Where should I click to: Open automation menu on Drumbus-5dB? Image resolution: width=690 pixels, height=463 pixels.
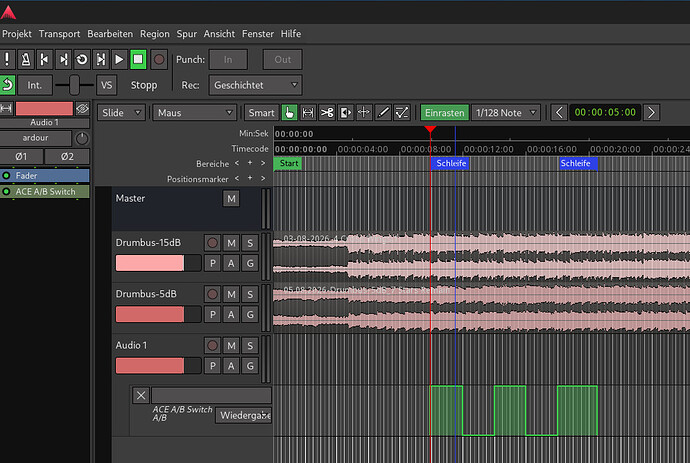[x=231, y=315]
